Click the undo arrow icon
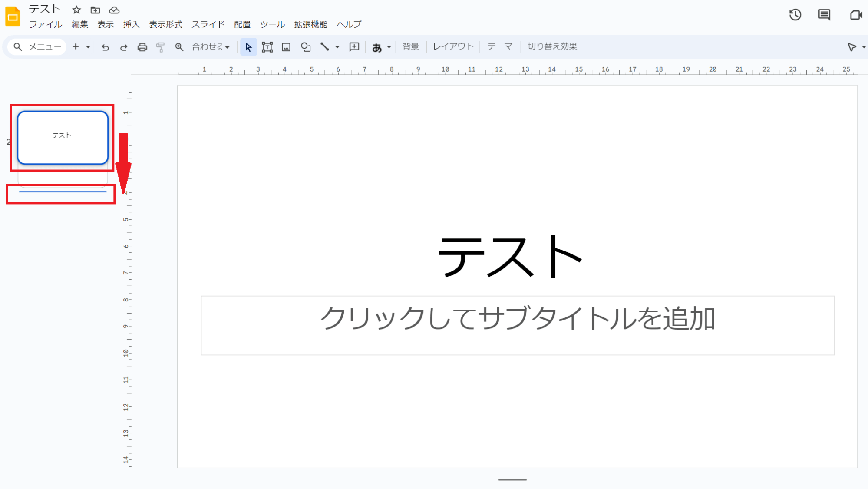The image size is (868, 489). (x=105, y=47)
